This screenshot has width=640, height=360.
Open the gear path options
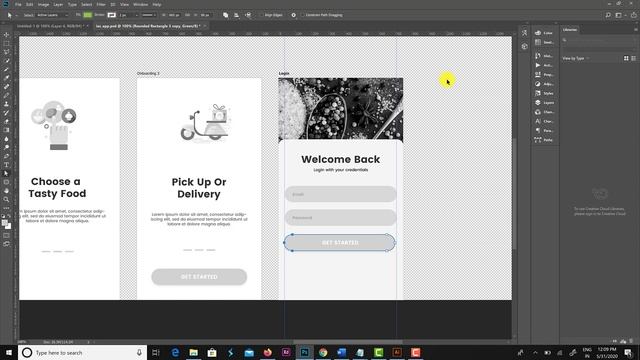tap(293, 15)
